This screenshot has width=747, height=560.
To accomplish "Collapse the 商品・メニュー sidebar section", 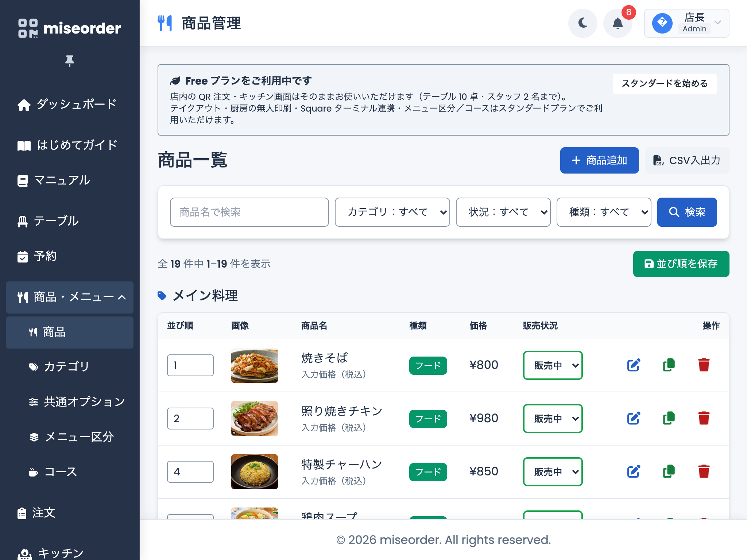I will (70, 297).
